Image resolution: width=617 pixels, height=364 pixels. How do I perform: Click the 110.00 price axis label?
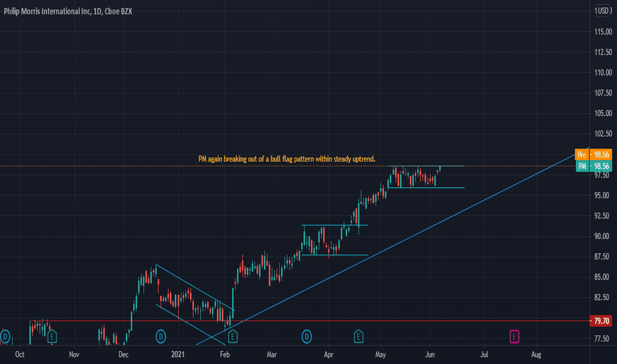tap(603, 72)
